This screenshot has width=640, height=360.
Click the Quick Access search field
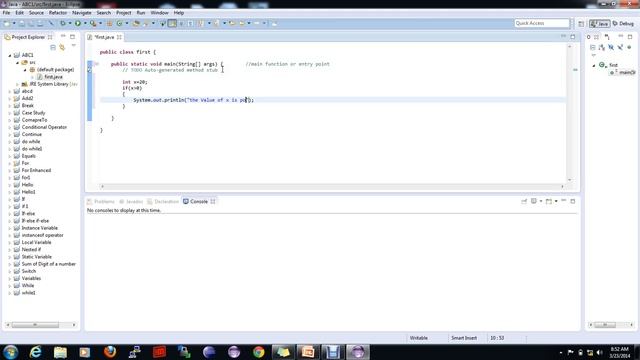point(542,23)
